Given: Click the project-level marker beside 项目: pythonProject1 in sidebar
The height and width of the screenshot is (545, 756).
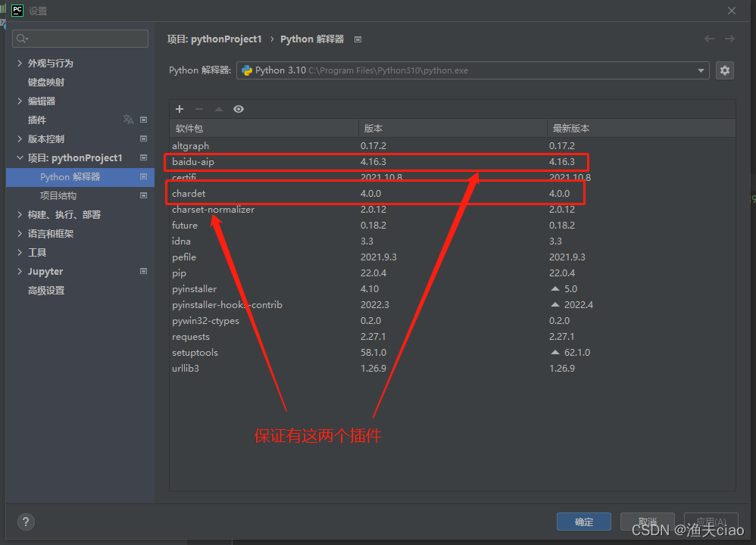Looking at the screenshot, I should tap(144, 157).
